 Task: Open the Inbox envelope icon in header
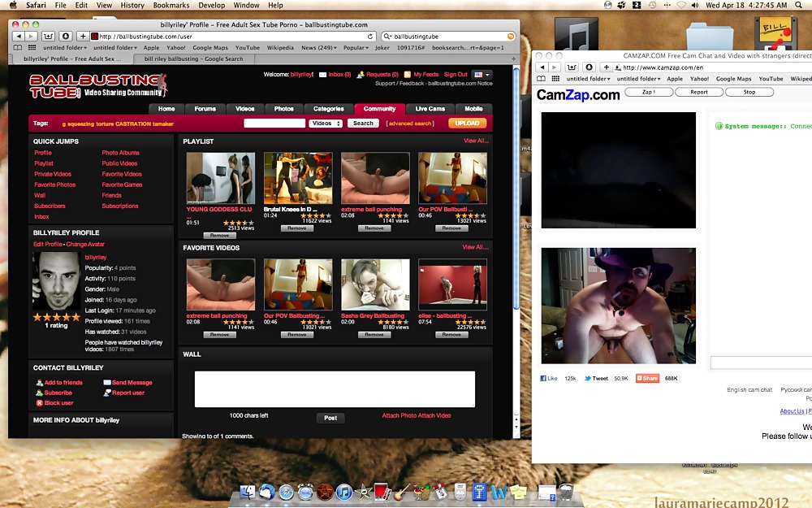[322, 75]
